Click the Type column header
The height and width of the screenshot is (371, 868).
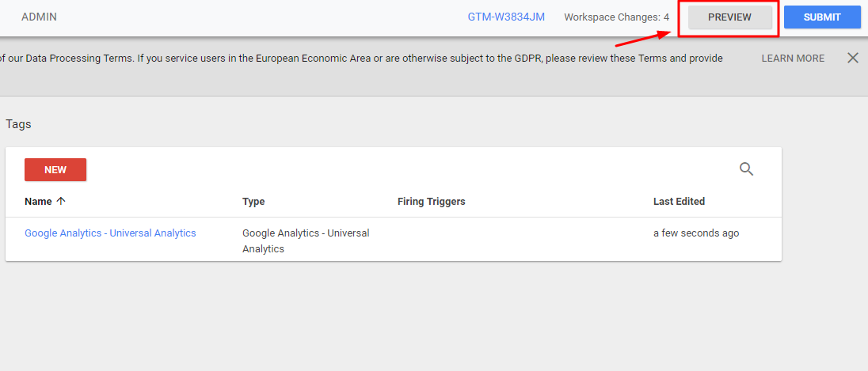(253, 201)
